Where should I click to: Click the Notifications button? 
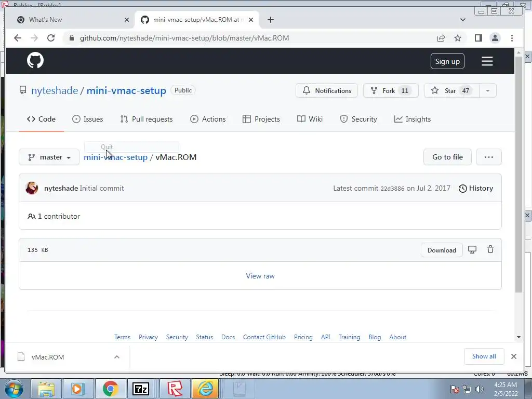coord(326,90)
